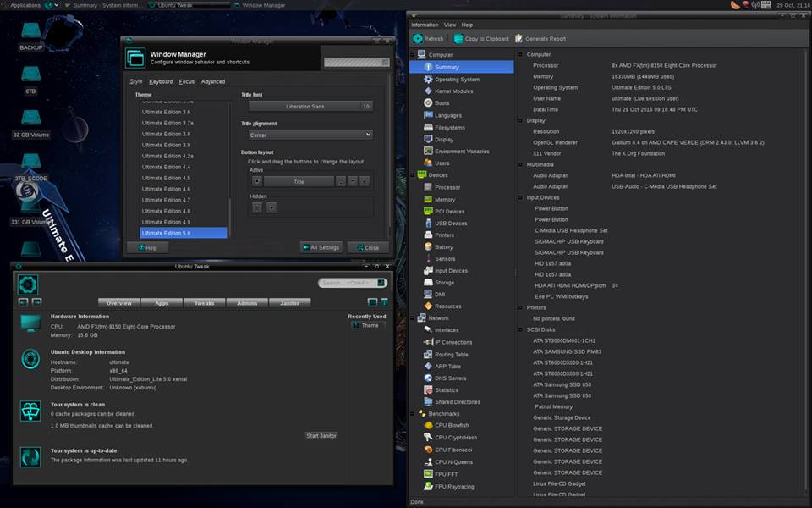Switch to Tweaks tab in Ubuntu Tweak
This screenshot has height=508, width=812.
[x=205, y=303]
